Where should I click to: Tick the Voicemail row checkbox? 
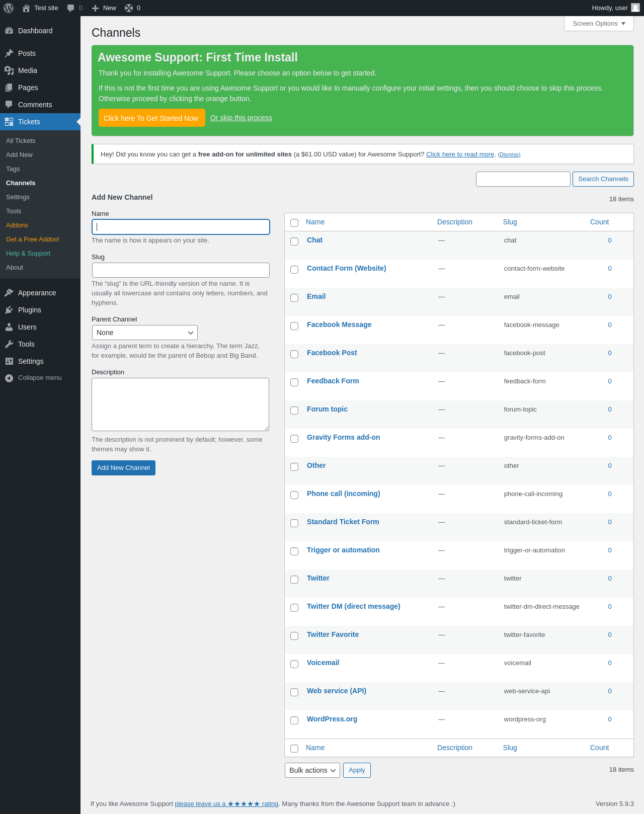(x=294, y=664)
